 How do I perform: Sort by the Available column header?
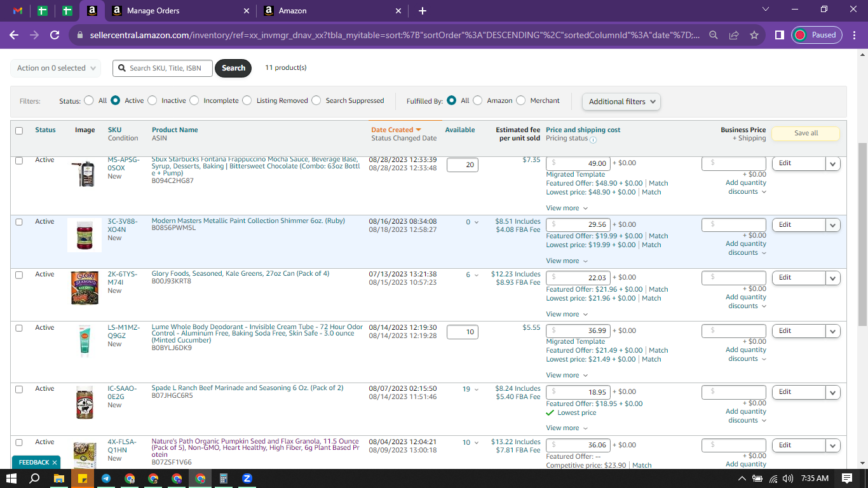[x=460, y=130]
